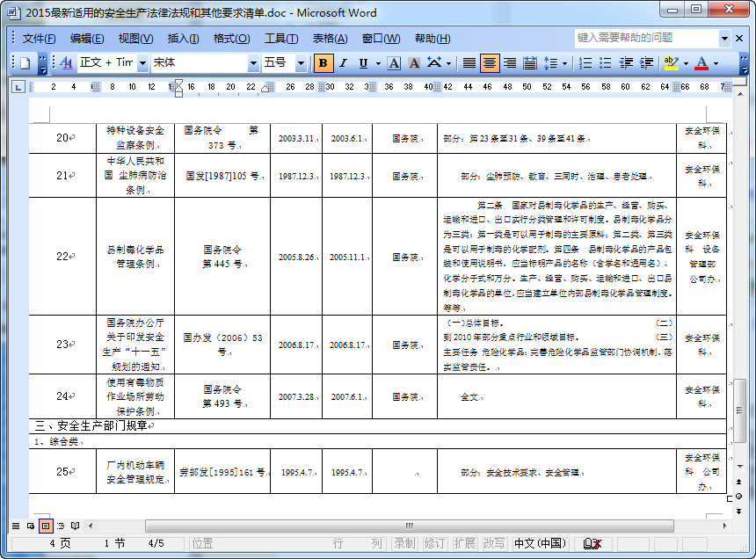
Task: Expand the Standard toolbar options chevron
Action: [x=42, y=63]
